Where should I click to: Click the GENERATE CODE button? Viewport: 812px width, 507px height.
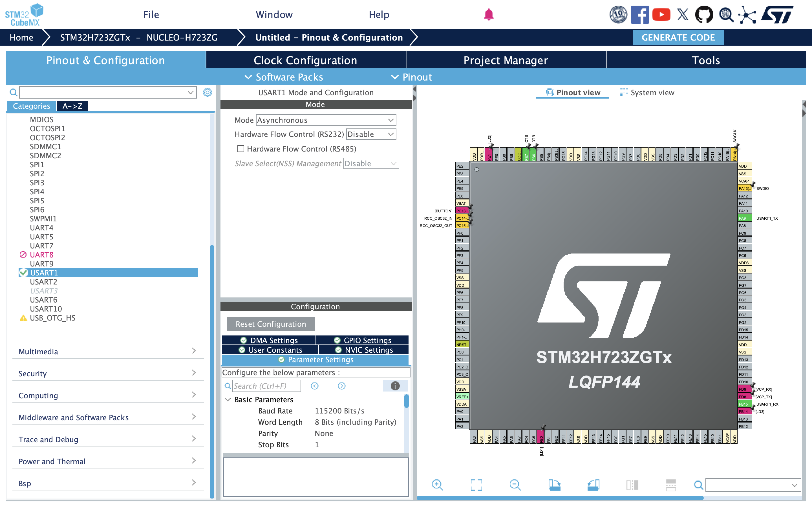pyautogui.click(x=678, y=37)
